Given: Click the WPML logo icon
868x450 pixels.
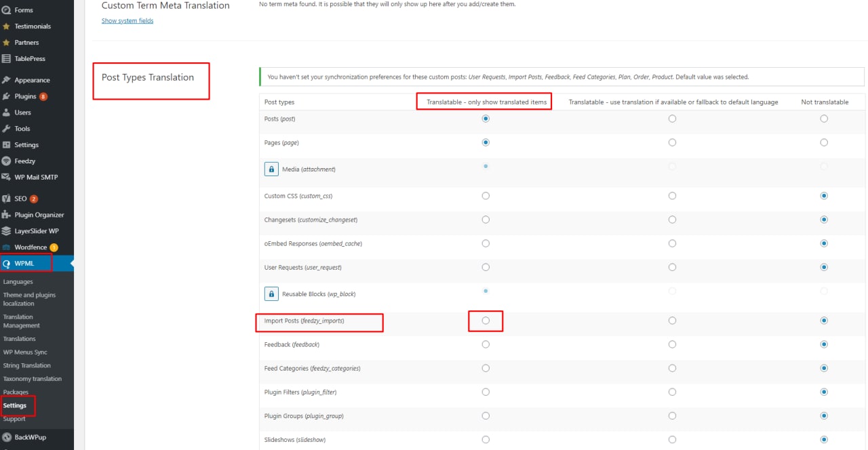Looking at the screenshot, I should point(6,264).
